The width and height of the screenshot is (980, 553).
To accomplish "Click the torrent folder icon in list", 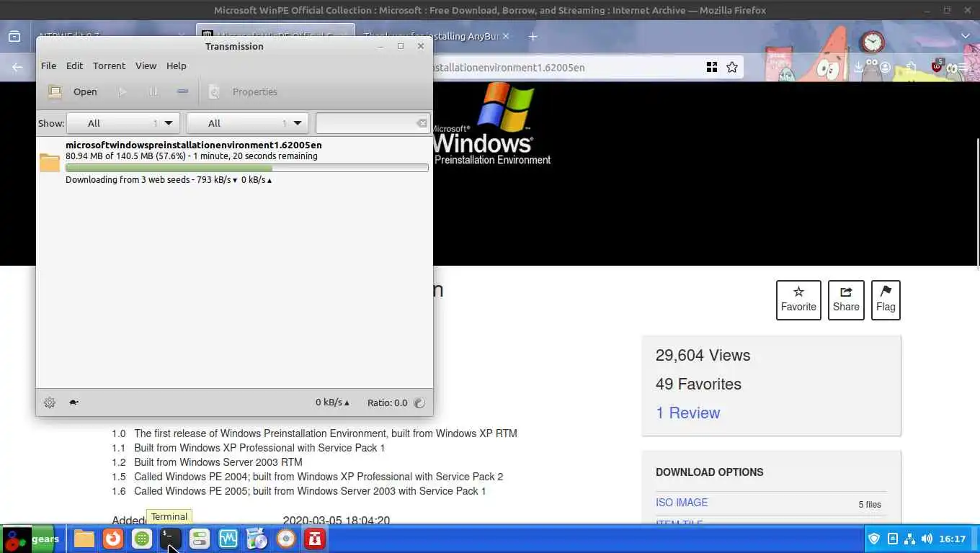I will click(x=50, y=162).
